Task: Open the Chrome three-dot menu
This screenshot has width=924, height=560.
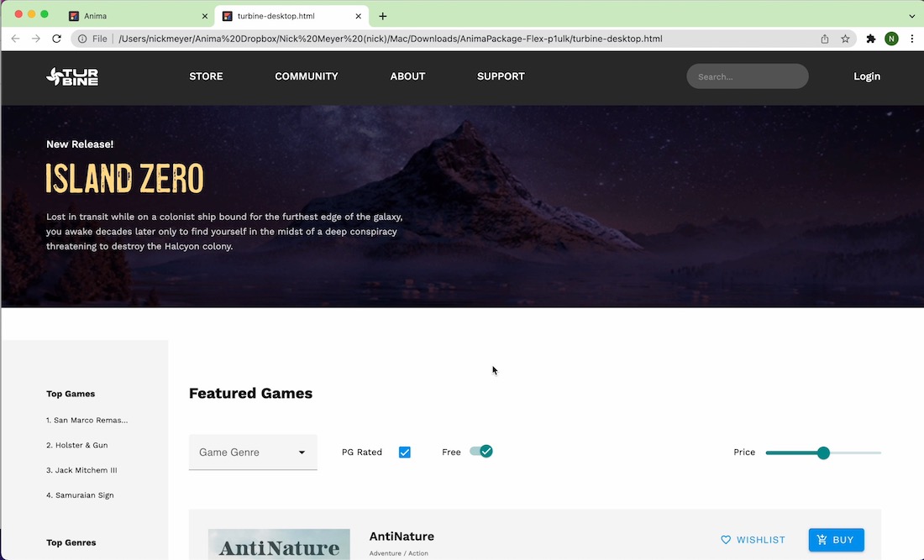Action: coord(912,39)
